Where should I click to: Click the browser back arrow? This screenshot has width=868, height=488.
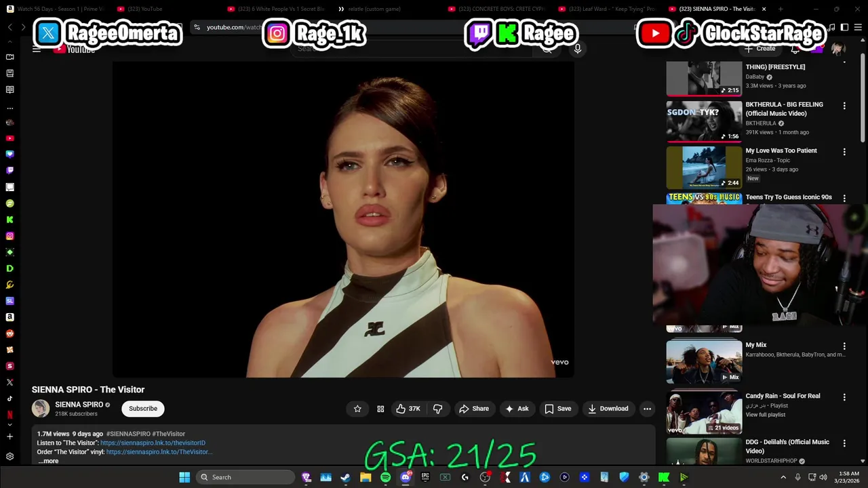click(x=9, y=27)
